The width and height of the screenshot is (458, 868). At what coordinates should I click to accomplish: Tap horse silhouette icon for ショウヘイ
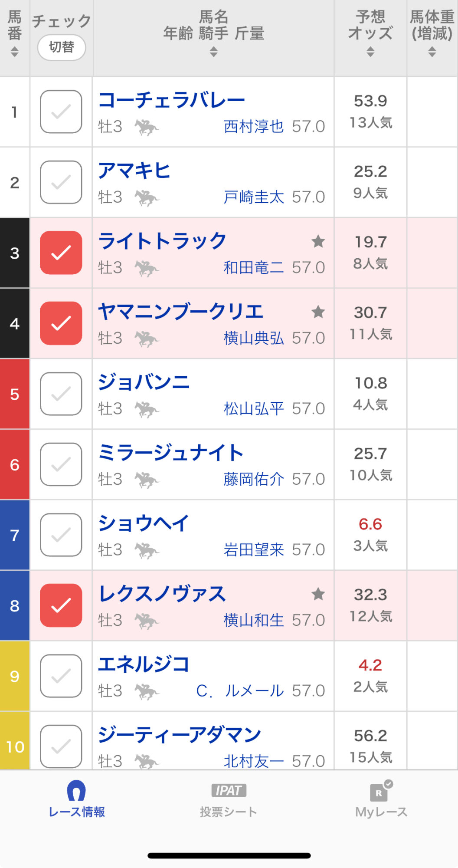[147, 550]
